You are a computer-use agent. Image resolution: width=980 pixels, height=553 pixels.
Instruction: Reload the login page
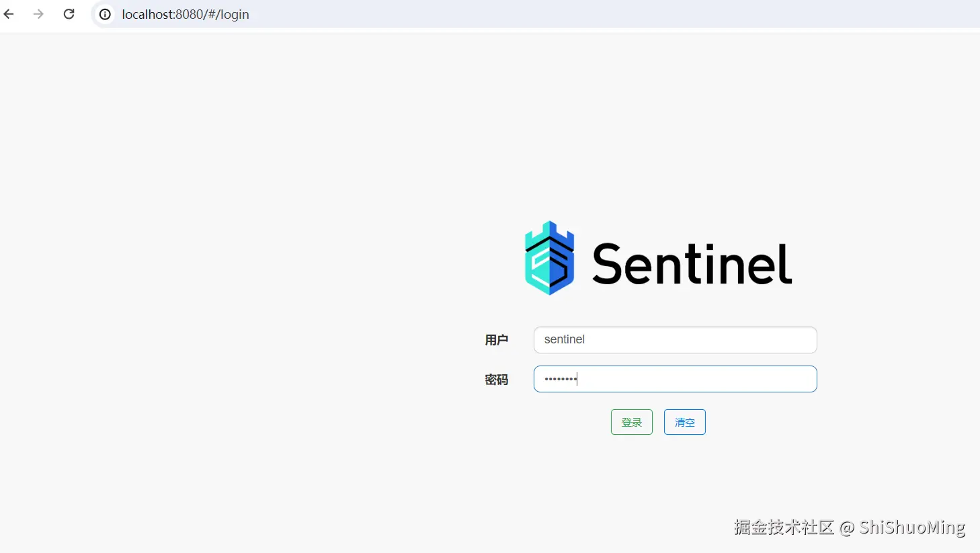pyautogui.click(x=69, y=14)
